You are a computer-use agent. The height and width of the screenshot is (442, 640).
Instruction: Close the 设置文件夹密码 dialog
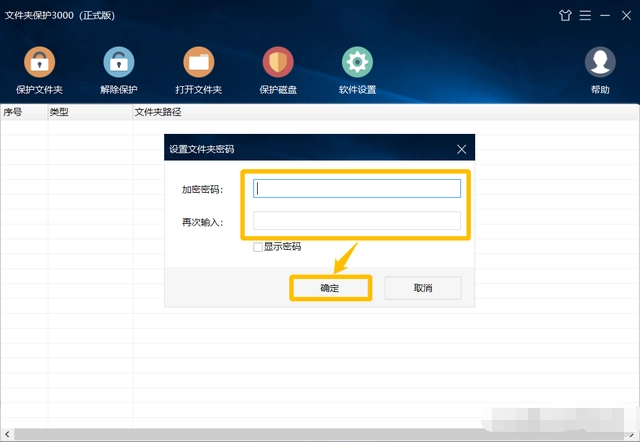click(x=461, y=149)
